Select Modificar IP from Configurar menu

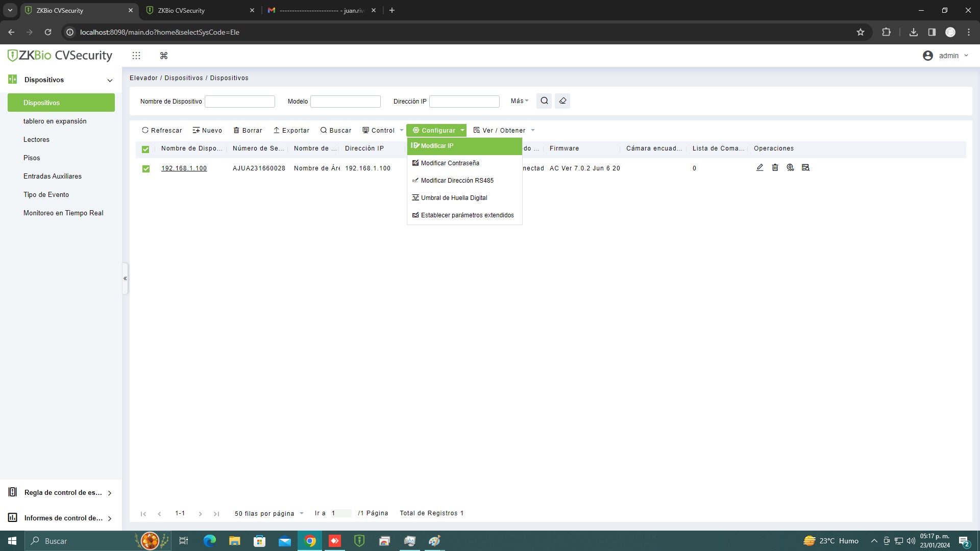[x=464, y=146]
